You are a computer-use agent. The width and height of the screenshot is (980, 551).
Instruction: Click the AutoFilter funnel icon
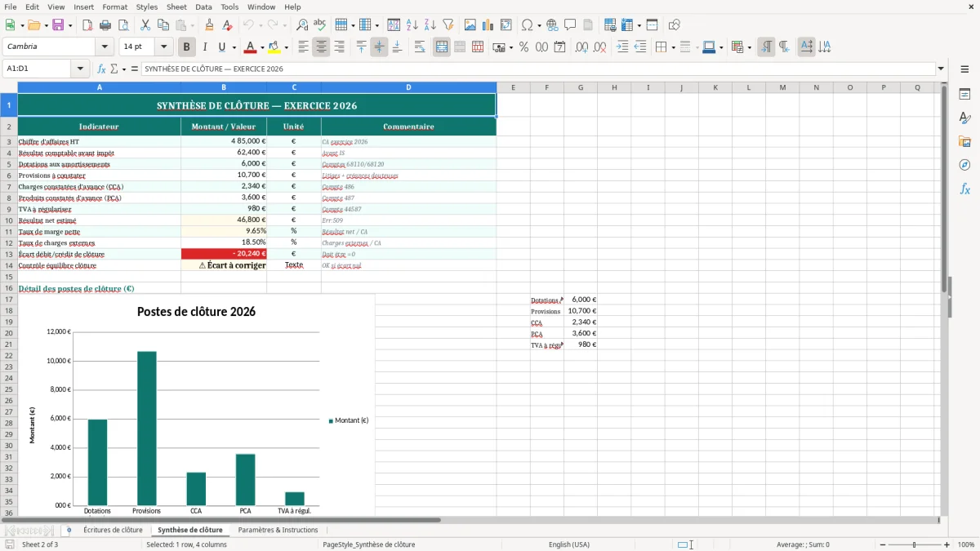click(448, 25)
